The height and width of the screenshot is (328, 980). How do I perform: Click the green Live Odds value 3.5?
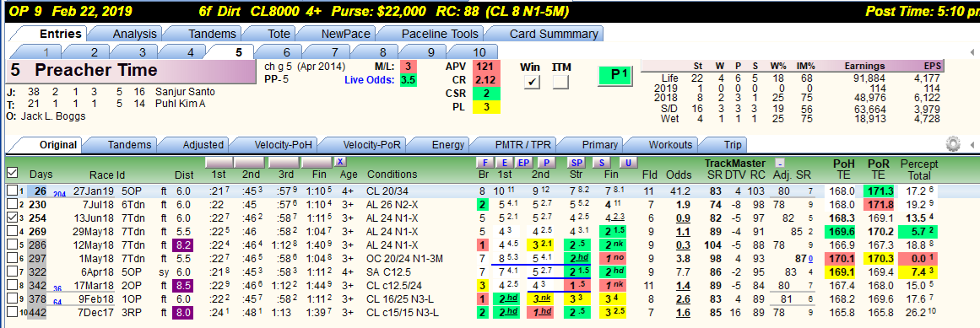click(409, 80)
